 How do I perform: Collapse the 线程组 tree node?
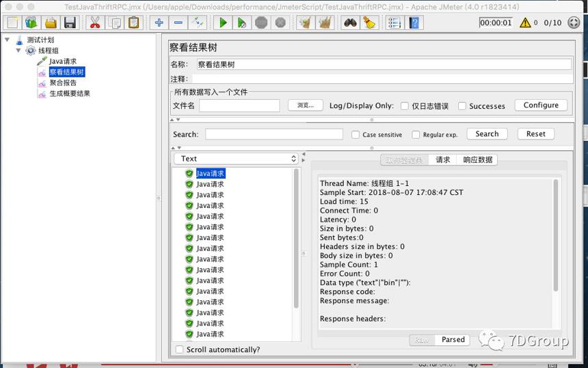[x=18, y=50]
